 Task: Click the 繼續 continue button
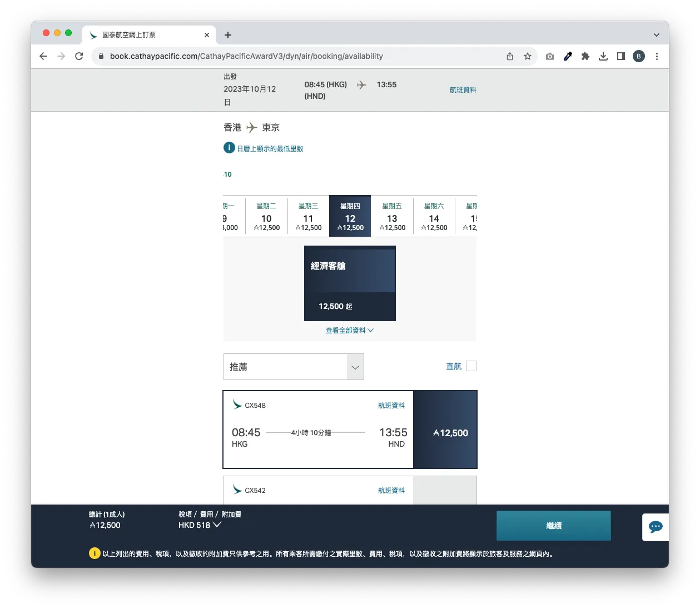click(x=554, y=526)
